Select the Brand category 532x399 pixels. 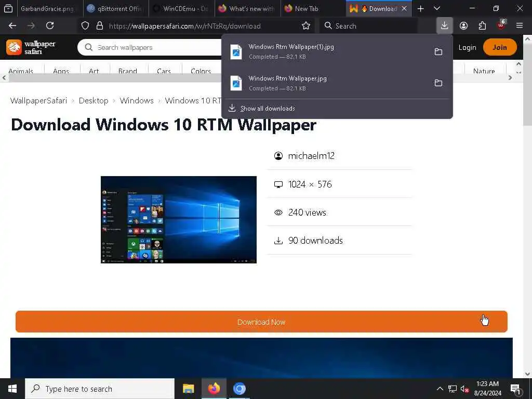click(128, 71)
